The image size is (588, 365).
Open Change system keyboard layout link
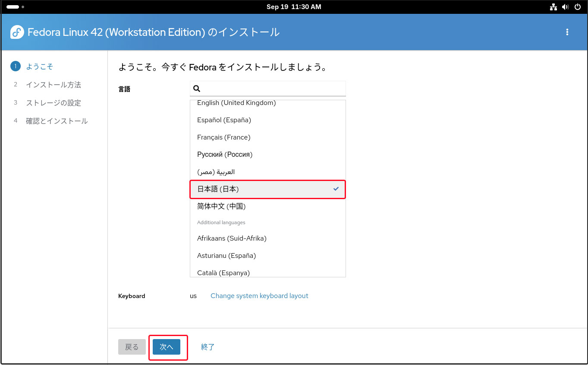pos(259,296)
